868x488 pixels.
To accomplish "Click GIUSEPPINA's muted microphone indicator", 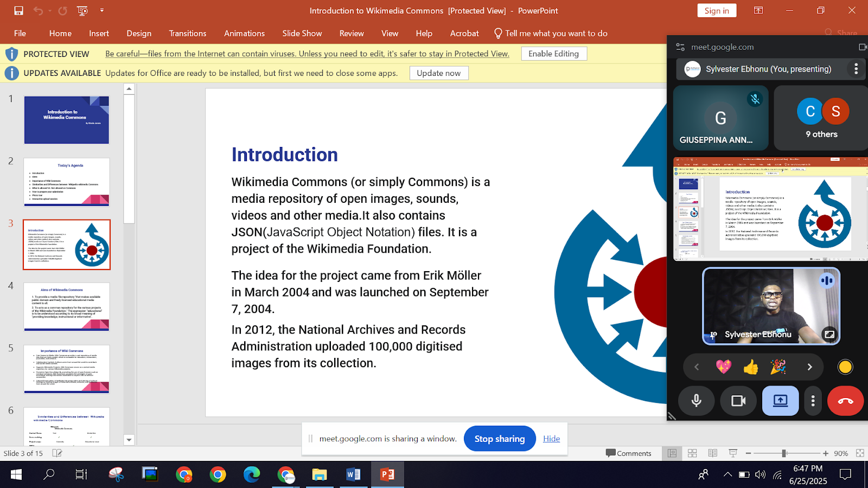I will [755, 99].
